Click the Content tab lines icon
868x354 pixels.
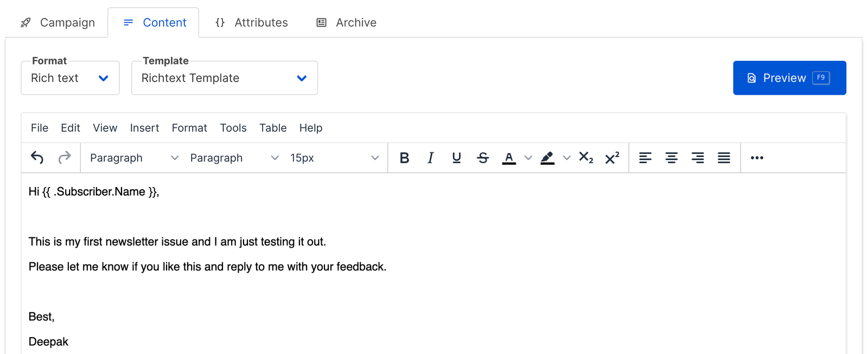click(129, 23)
